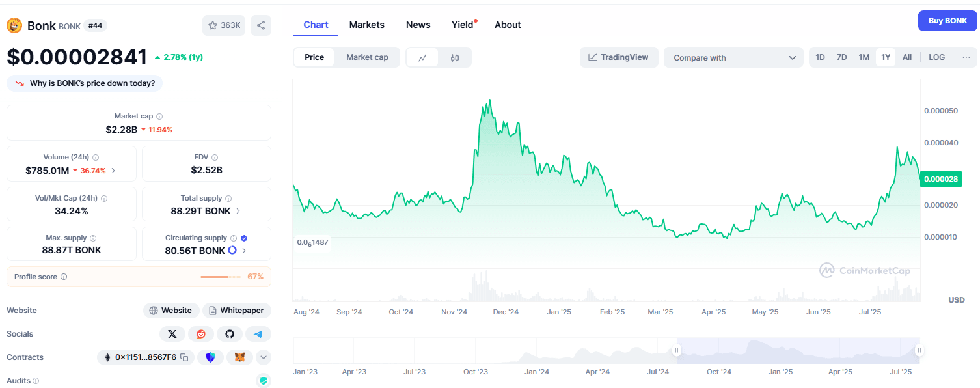Set chart range to 1D
Screen dimensions: 980x388
(x=820, y=57)
